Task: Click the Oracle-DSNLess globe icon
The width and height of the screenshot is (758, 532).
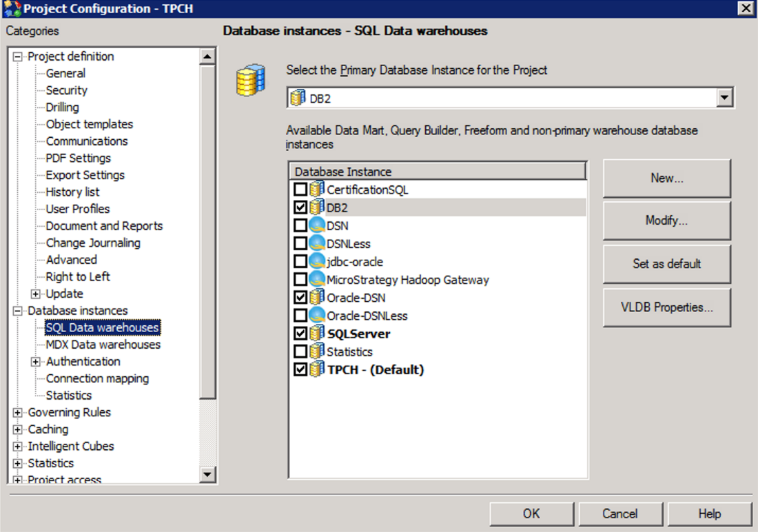Action: click(x=317, y=316)
